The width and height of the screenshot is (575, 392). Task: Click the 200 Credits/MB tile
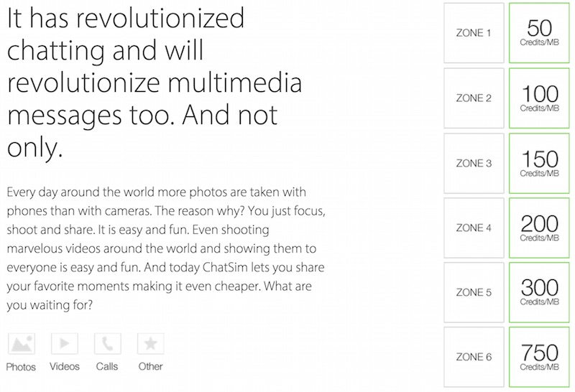tap(539, 228)
